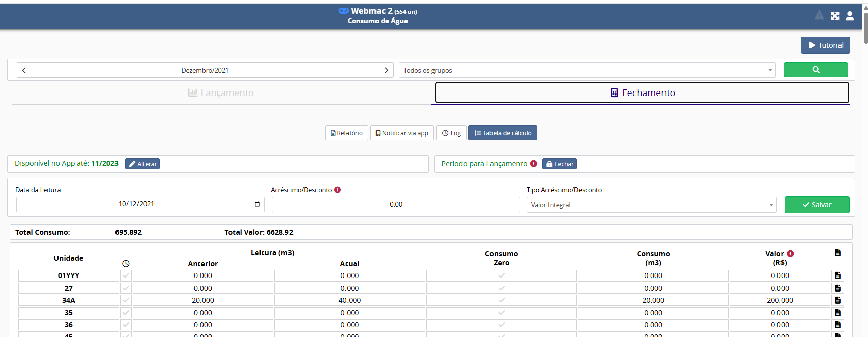Open the Todos os grupos dropdown
Image resolution: width=868 pixels, height=337 pixels.
point(587,70)
